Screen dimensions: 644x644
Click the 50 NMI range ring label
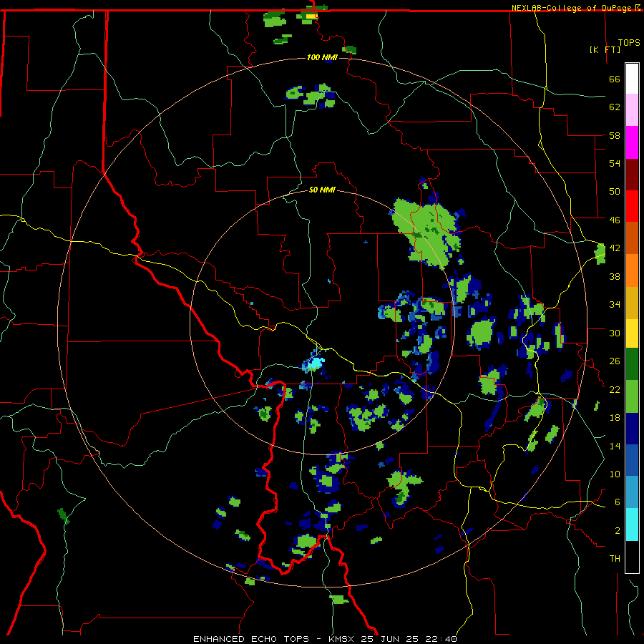(321, 190)
